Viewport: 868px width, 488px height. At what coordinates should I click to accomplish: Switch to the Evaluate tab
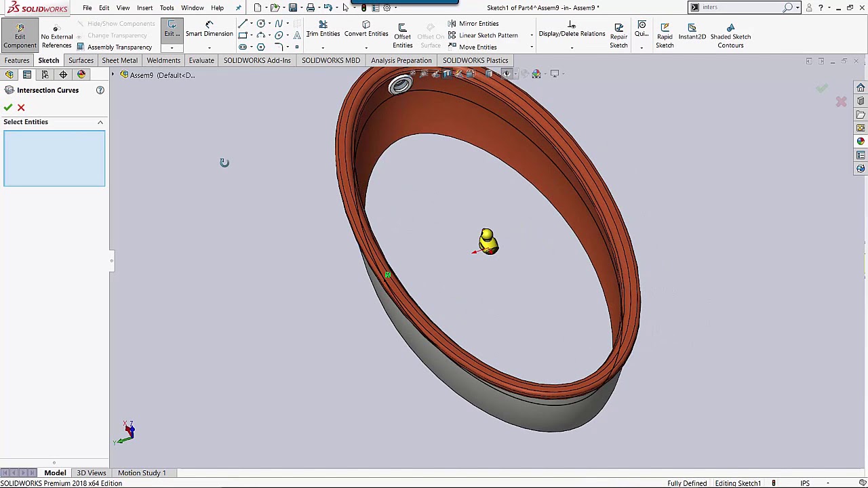201,60
